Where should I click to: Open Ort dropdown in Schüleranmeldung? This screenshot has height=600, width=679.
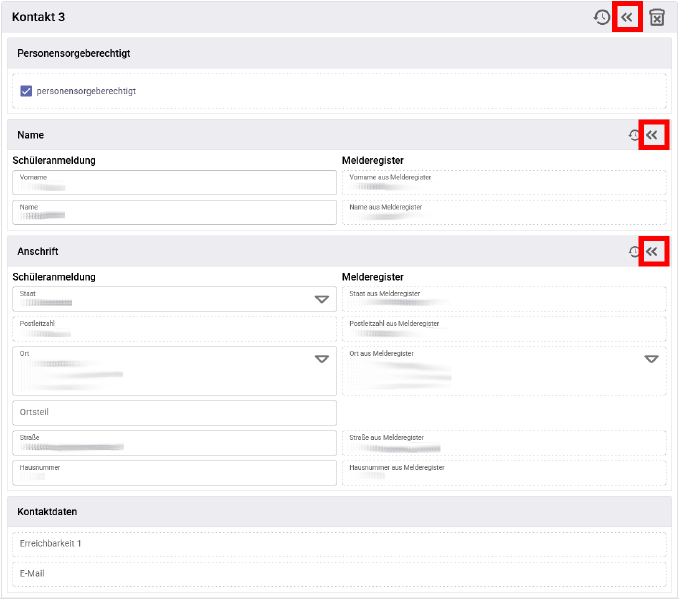click(x=322, y=359)
